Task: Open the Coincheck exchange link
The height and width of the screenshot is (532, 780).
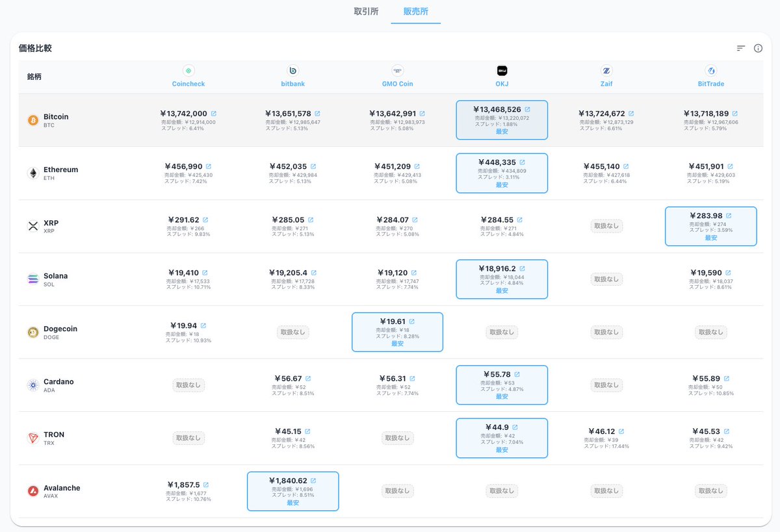Action: pos(188,84)
